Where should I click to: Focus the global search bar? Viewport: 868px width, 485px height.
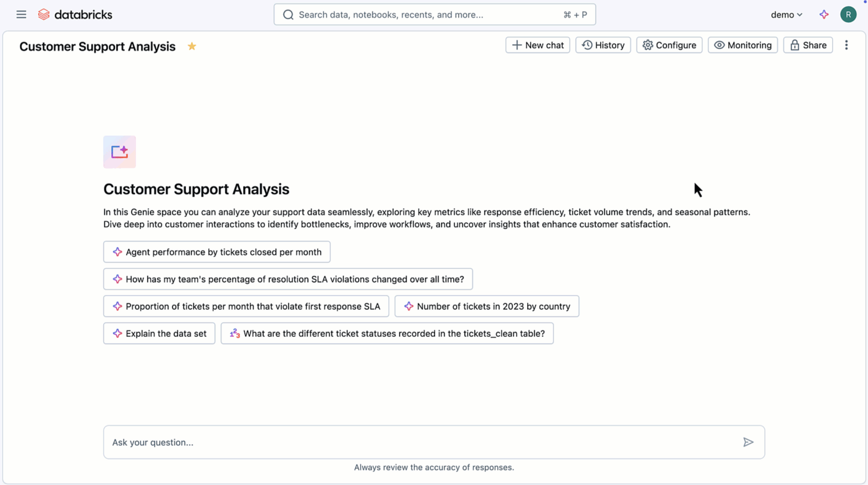click(x=434, y=14)
